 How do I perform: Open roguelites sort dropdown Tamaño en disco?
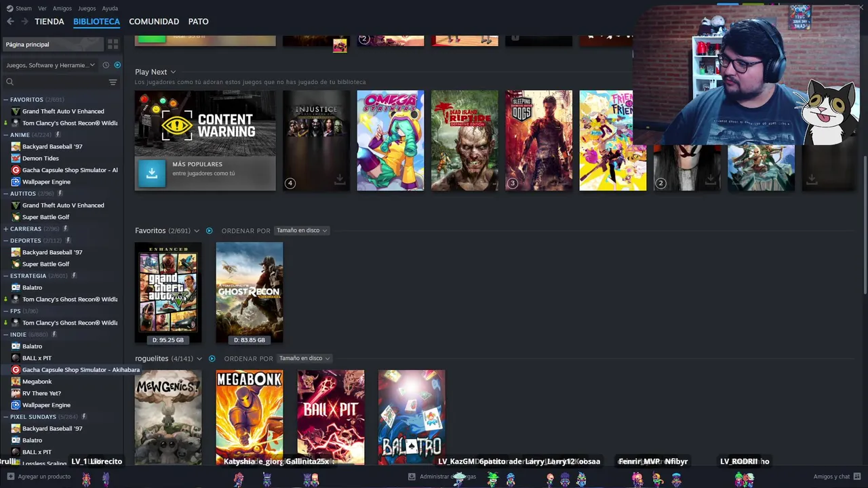[x=304, y=358]
